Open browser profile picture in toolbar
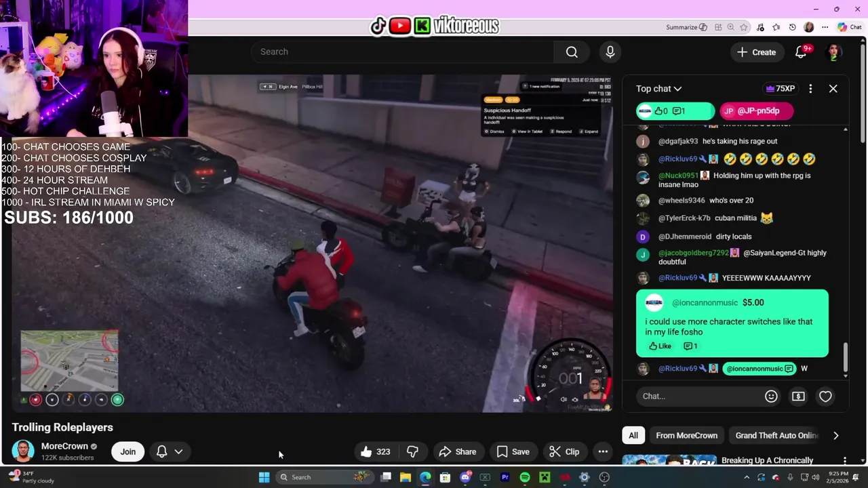Viewport: 868px width, 488px height. point(808,27)
